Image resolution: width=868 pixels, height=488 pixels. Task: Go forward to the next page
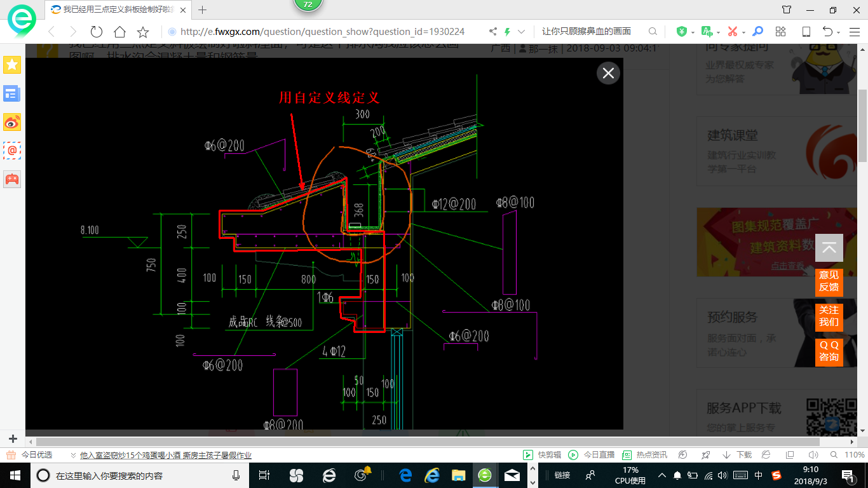tap(72, 32)
